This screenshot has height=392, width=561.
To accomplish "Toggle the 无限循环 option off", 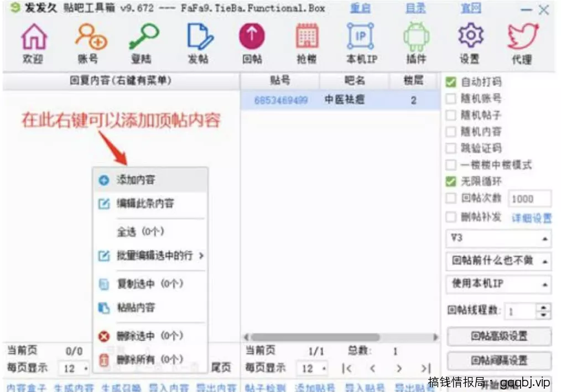I will click(451, 179).
